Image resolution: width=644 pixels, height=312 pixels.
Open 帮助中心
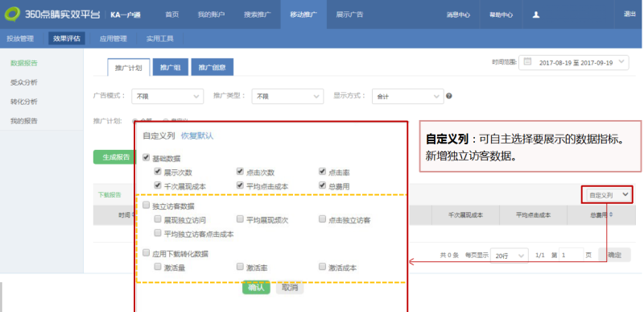tap(501, 15)
